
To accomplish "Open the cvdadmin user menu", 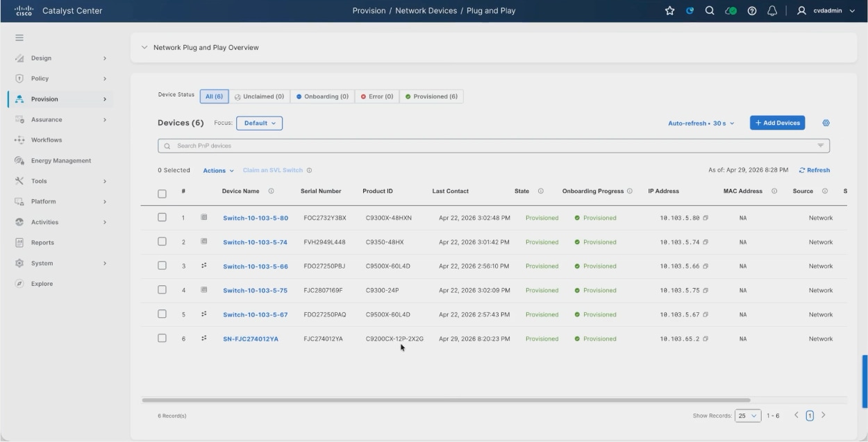I will (x=826, y=11).
